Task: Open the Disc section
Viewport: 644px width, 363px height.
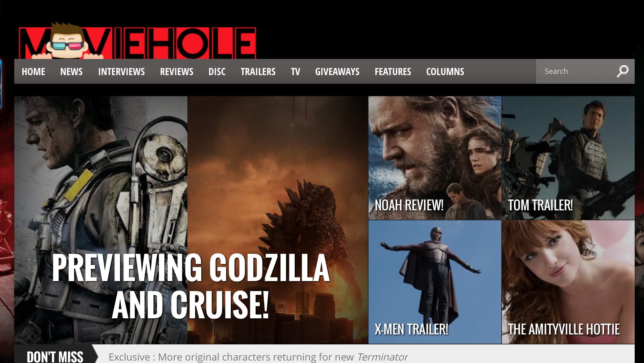Action: point(217,72)
